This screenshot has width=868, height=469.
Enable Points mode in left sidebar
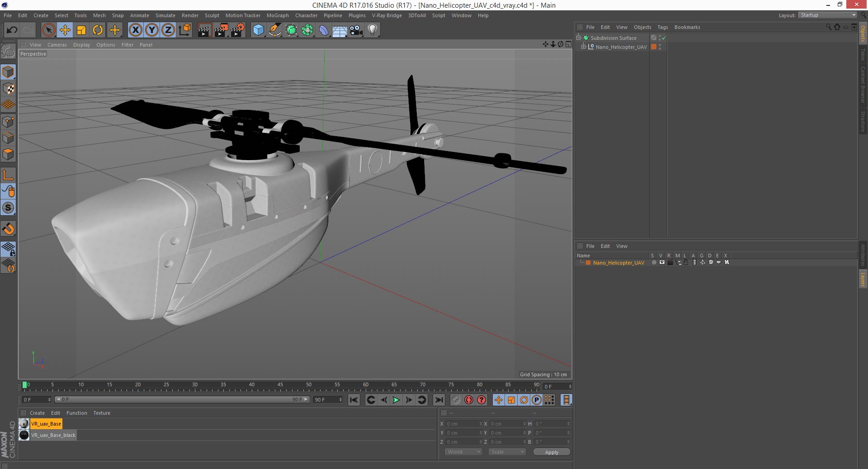(8, 122)
